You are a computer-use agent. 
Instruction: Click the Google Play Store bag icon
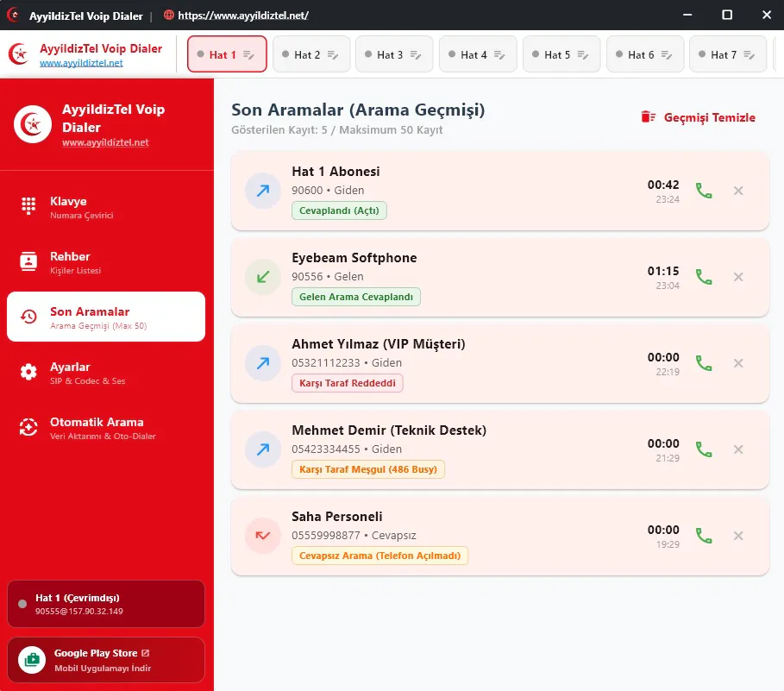pyautogui.click(x=32, y=659)
